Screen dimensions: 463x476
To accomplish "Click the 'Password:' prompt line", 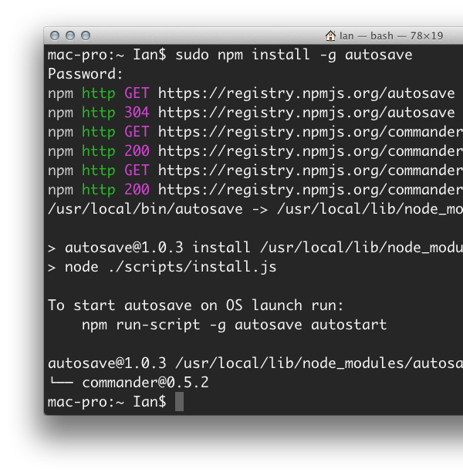I will [86, 74].
